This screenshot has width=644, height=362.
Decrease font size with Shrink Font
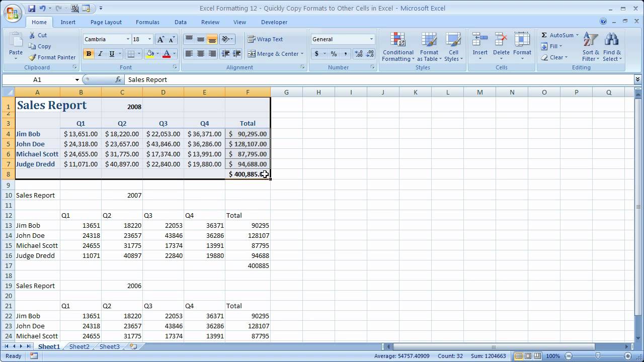point(172,39)
